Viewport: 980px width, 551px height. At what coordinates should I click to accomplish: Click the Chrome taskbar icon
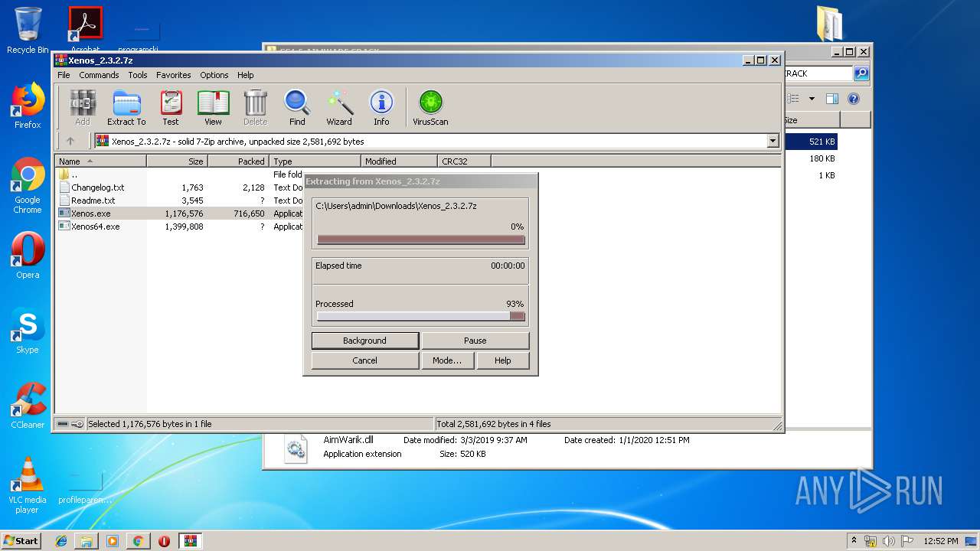point(138,541)
